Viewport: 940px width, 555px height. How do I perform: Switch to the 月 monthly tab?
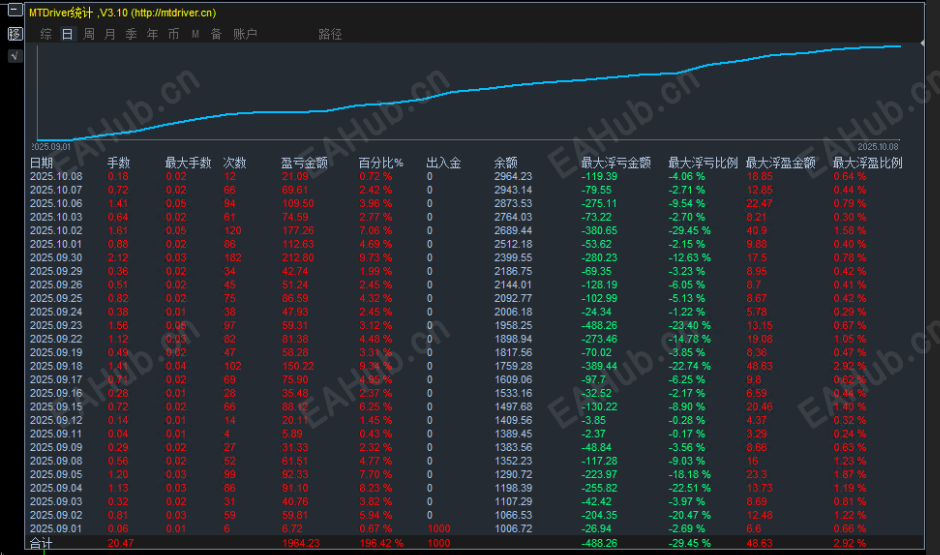(110, 34)
